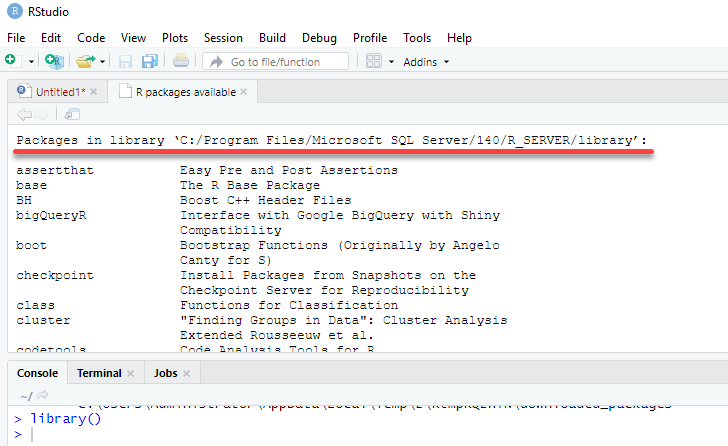This screenshot has width=728, height=446.
Task: Open the File menu
Action: (x=16, y=38)
